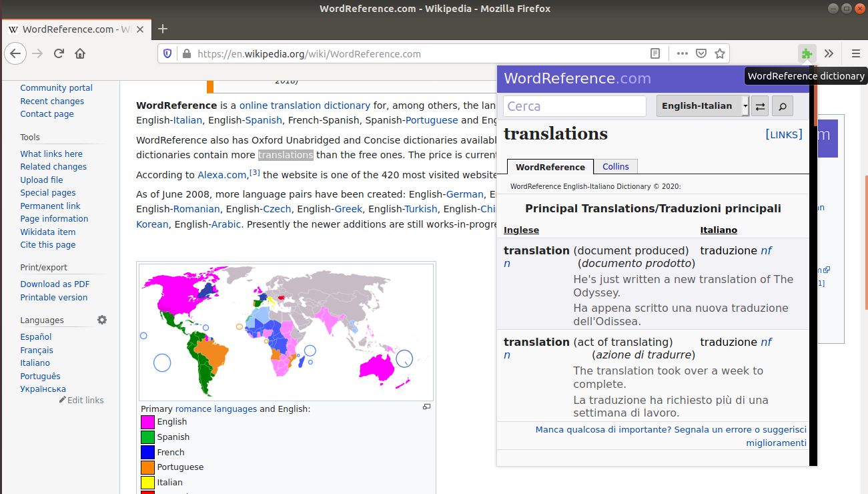Go to Contact page link
The height and width of the screenshot is (494, 868).
[47, 114]
